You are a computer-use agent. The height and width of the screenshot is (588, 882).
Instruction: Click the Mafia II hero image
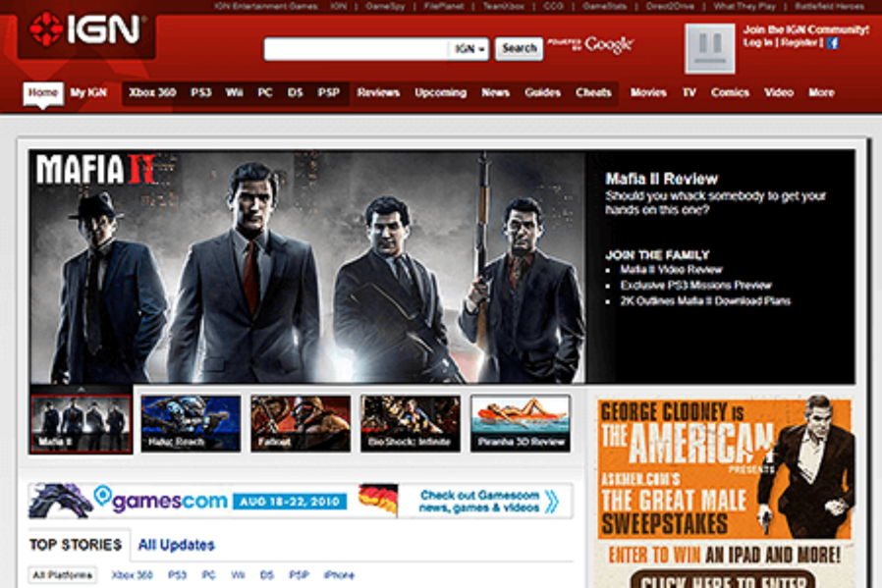coord(307,267)
